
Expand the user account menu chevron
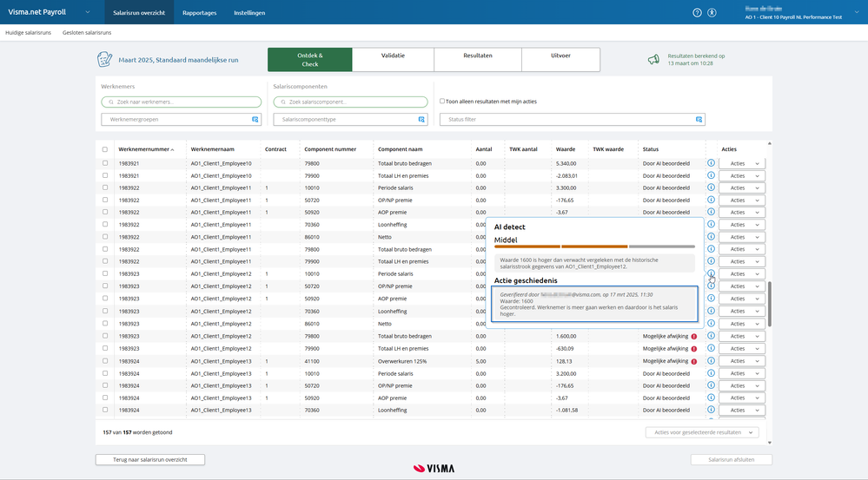857,13
